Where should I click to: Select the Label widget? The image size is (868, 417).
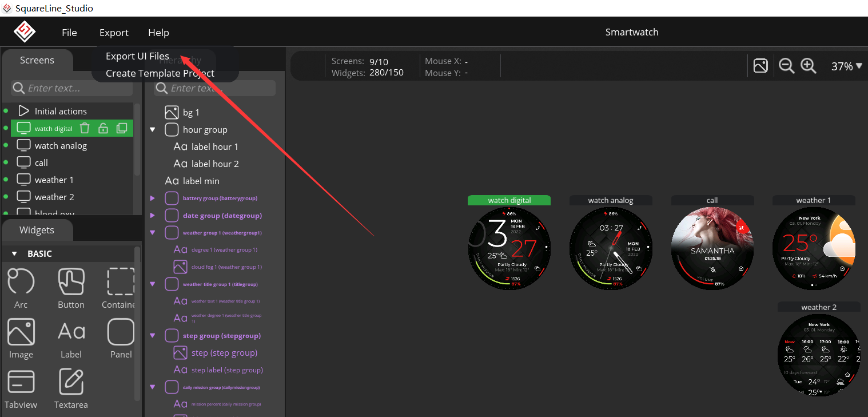coord(71,339)
